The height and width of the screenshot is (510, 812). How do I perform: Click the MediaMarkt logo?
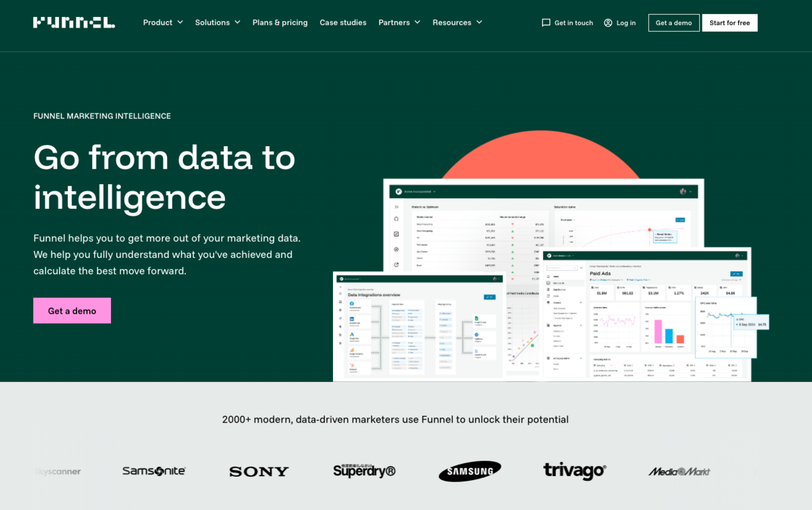pyautogui.click(x=679, y=471)
